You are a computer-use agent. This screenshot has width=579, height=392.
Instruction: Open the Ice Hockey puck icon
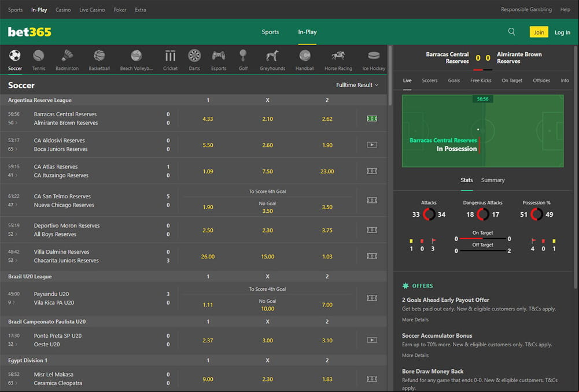[x=374, y=56]
